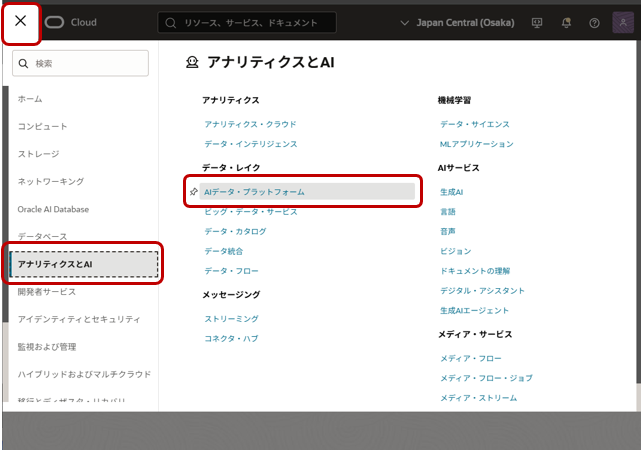This screenshot has height=450, width=641.
Task: Select 開発者サービス in the navigation menu
Action: (47, 291)
